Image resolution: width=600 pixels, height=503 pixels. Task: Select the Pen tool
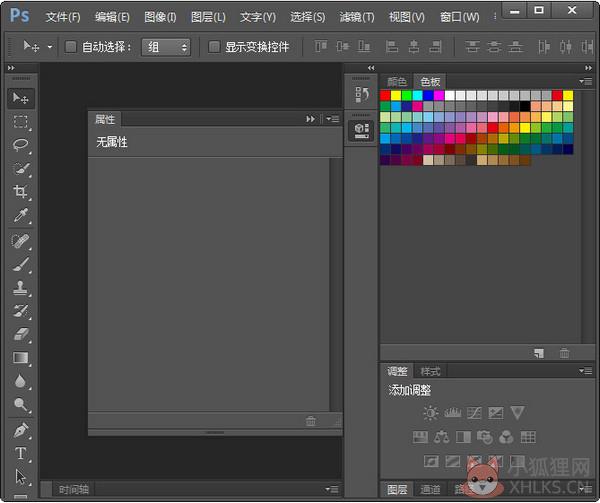click(x=21, y=431)
